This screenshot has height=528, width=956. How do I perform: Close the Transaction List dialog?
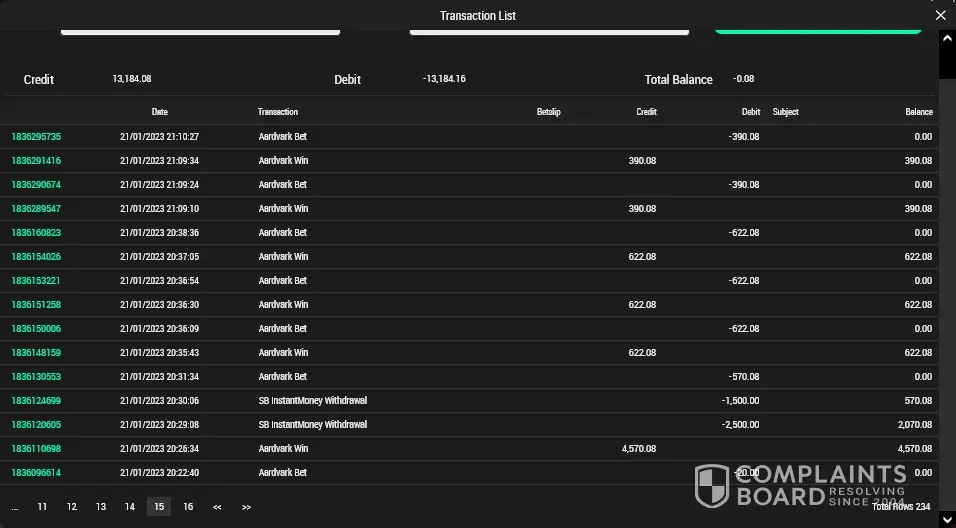point(940,15)
